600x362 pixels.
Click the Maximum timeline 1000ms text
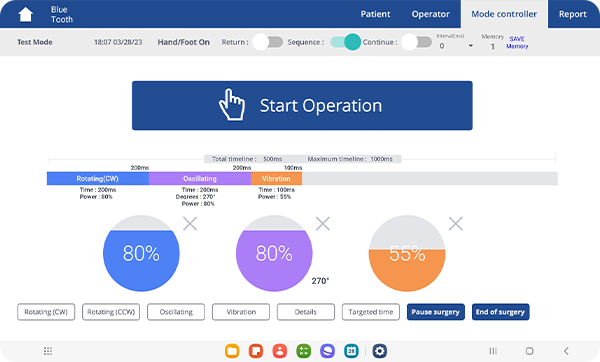pyautogui.click(x=350, y=159)
